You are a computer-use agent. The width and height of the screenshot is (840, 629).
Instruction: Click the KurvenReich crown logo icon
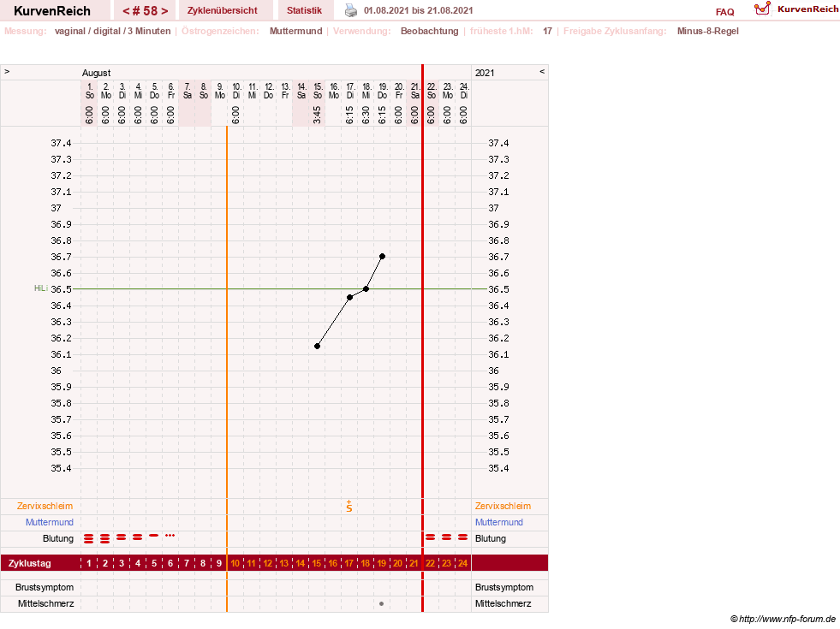point(762,9)
